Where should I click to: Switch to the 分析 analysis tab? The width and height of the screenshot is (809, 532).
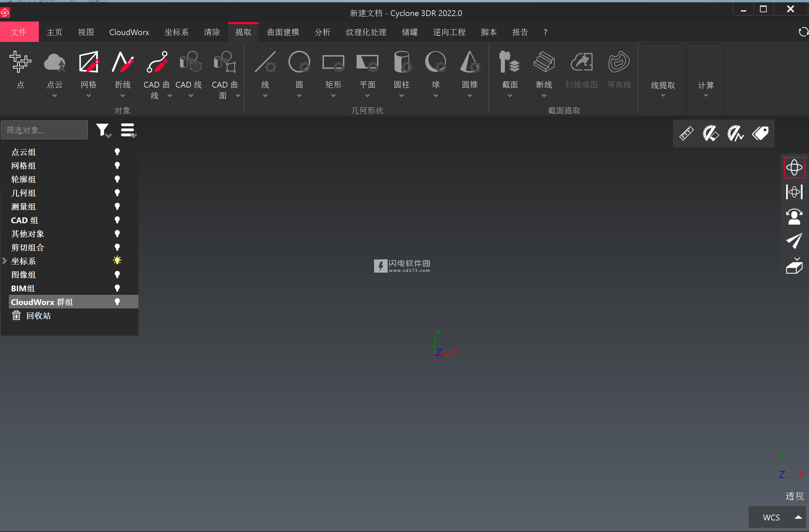[x=323, y=32]
